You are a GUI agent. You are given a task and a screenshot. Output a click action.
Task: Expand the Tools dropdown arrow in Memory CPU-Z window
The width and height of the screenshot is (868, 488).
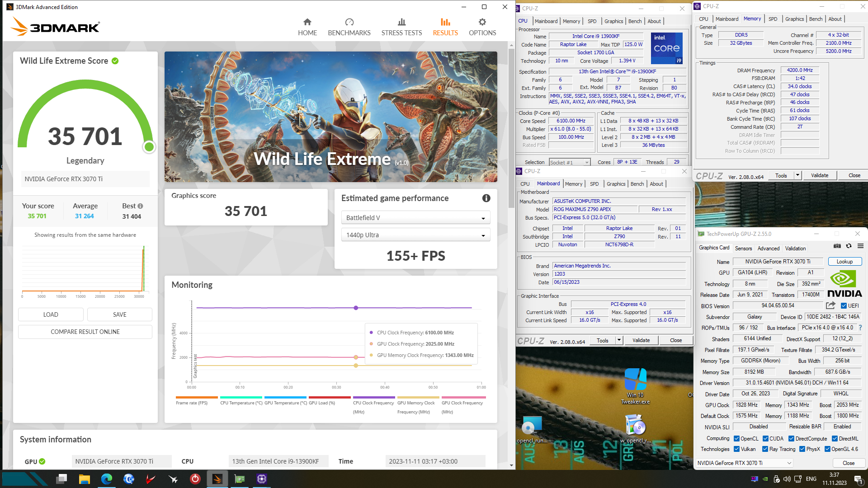[x=797, y=175]
